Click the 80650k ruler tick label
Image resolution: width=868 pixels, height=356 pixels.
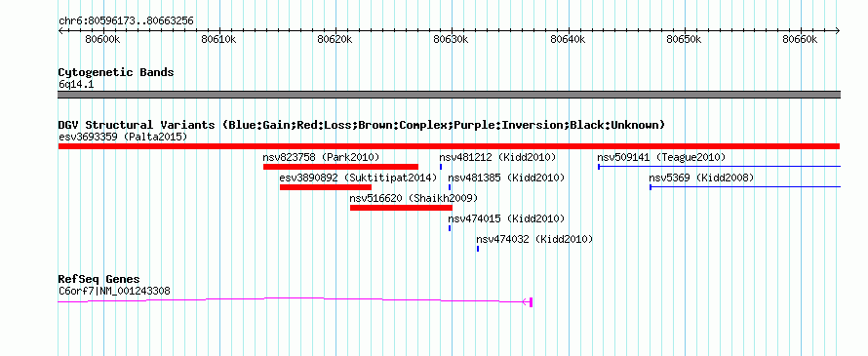tap(685, 39)
